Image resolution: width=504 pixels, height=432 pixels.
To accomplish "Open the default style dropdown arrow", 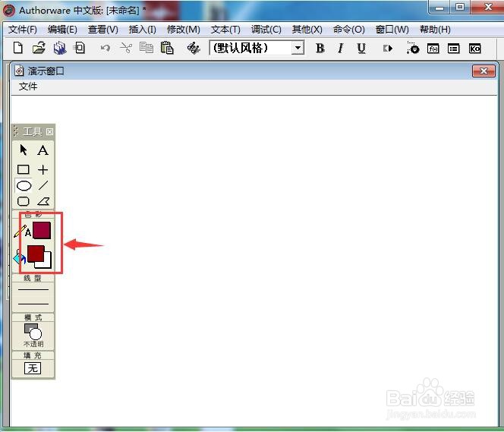I will click(298, 49).
